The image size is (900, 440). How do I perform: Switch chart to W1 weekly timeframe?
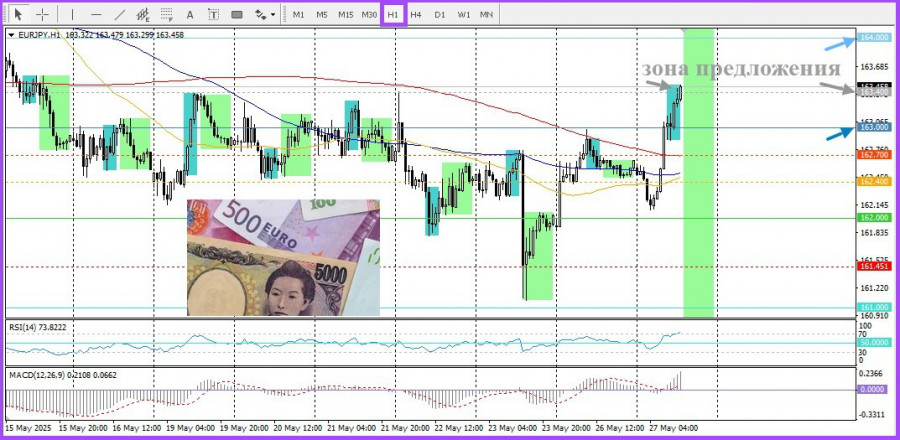tap(463, 14)
